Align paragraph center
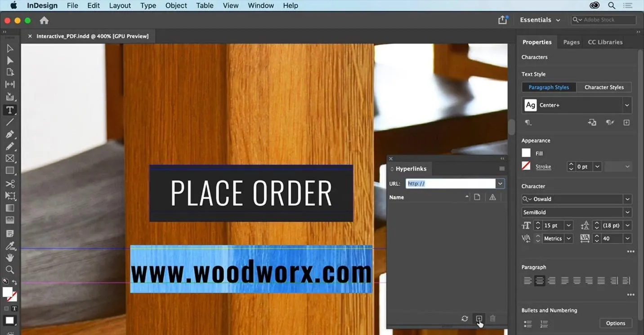Viewport: 644px width, 335px height. pos(540,281)
